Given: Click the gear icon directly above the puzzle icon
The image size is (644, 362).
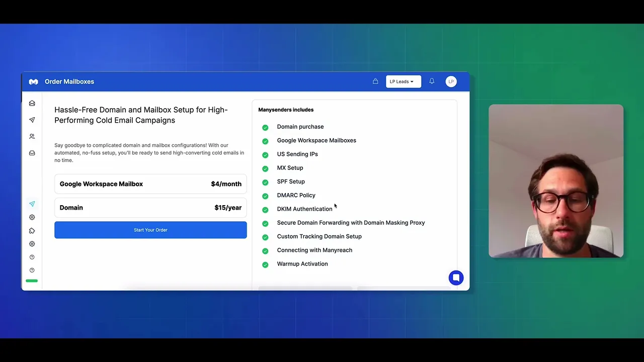Looking at the screenshot, I should (32, 217).
